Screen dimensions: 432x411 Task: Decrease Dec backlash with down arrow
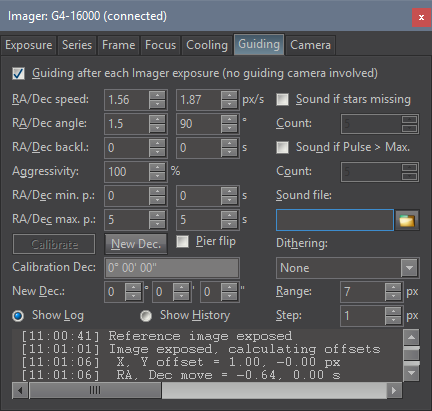click(229, 152)
